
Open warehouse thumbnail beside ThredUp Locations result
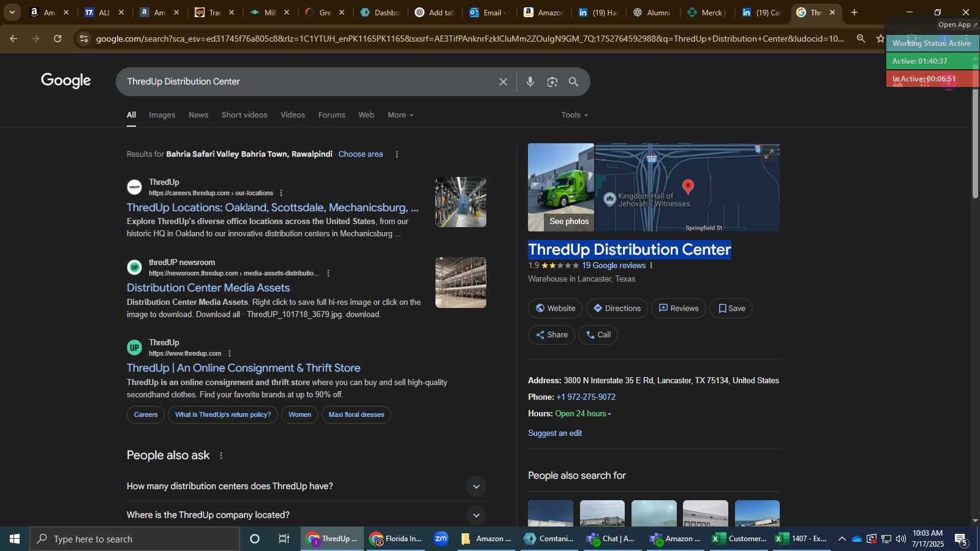pos(461,202)
